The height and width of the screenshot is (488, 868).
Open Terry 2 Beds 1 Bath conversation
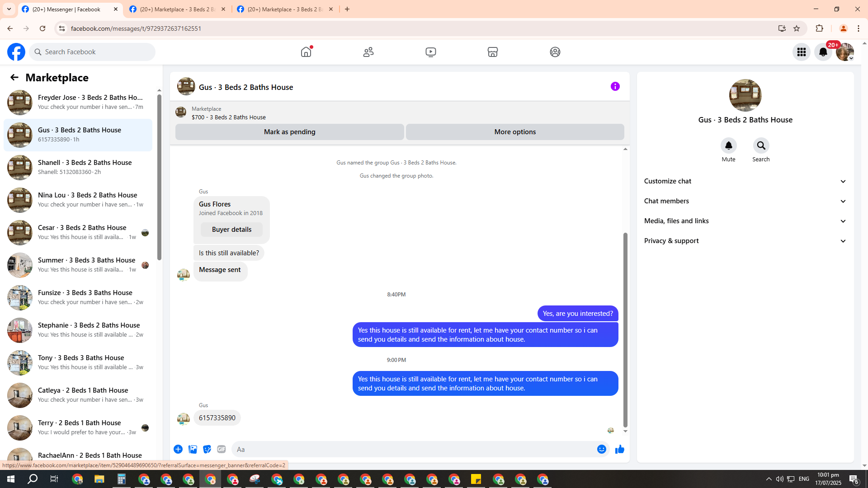(78, 427)
